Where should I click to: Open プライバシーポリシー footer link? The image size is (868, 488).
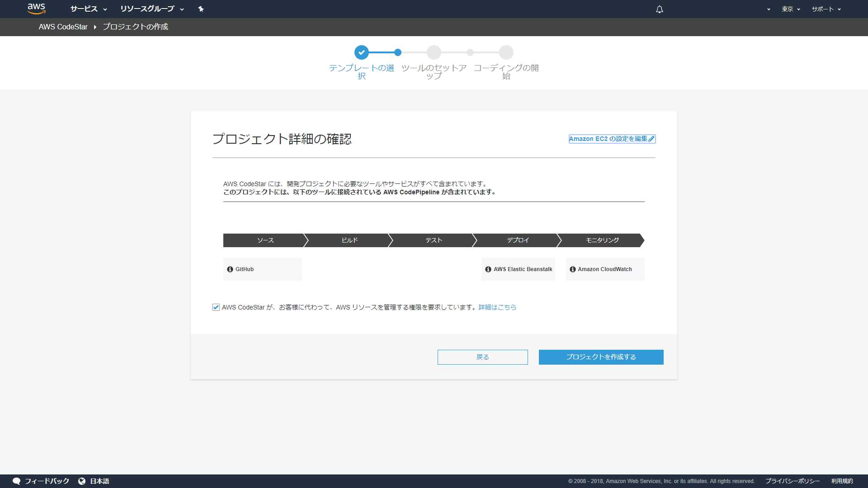(x=793, y=481)
